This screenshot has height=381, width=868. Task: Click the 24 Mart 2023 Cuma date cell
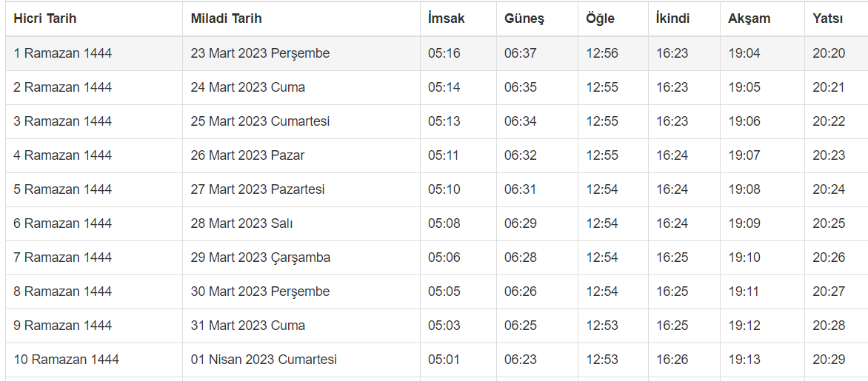(248, 87)
